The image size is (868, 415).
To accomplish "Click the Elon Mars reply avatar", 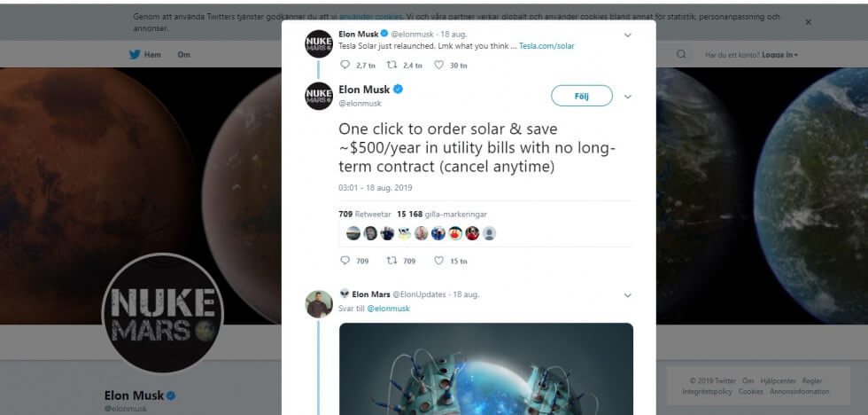I will [319, 304].
